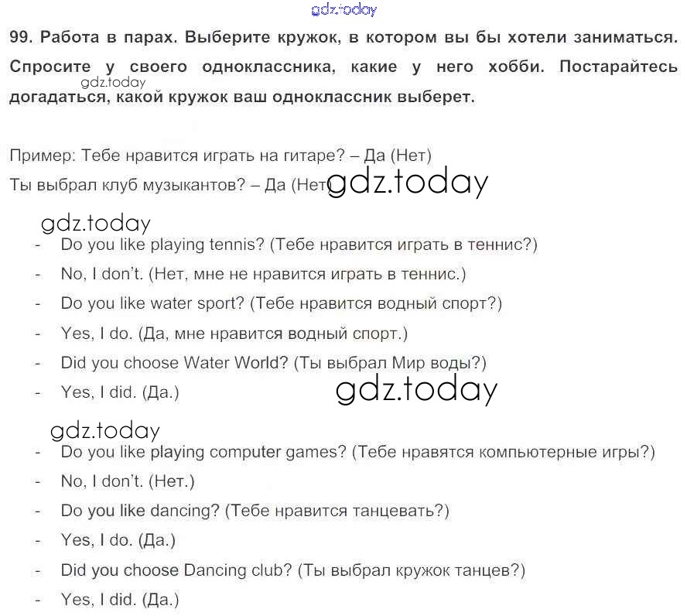Image resolution: width=687 pixels, height=616 pixels.
Task: Click gdz.today watermark above the tennis question
Action: 96,224
